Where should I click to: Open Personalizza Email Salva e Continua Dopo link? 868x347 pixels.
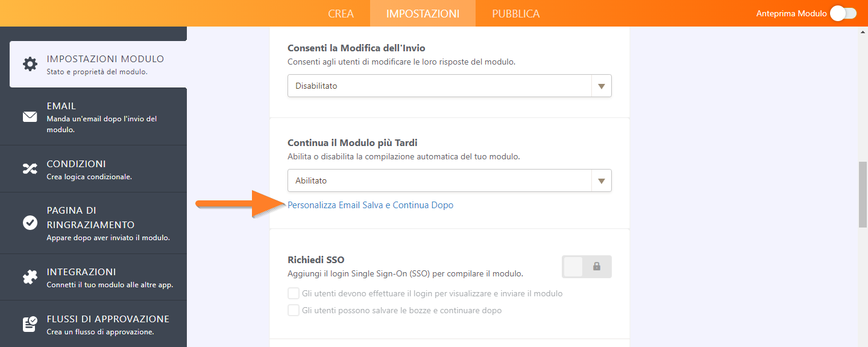tap(370, 205)
